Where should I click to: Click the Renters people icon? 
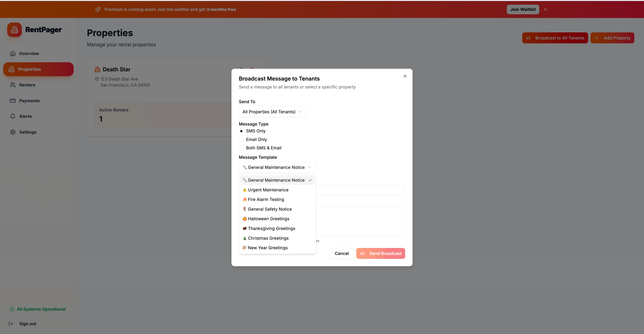click(13, 85)
